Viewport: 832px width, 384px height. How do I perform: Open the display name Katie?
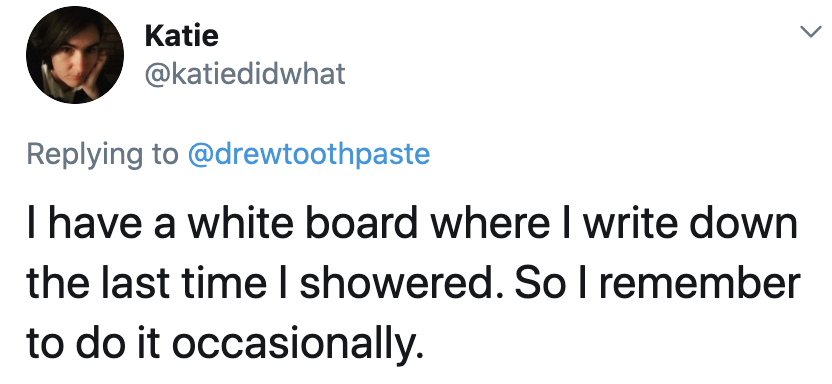[181, 36]
